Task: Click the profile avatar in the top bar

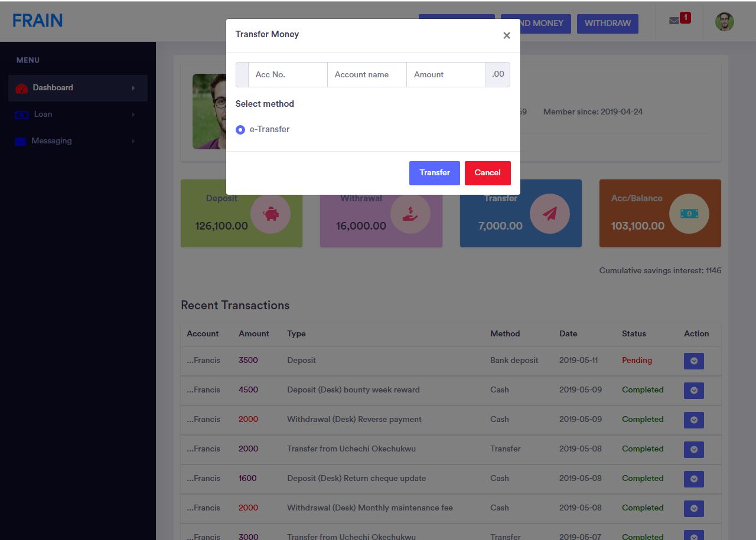Action: [x=724, y=21]
